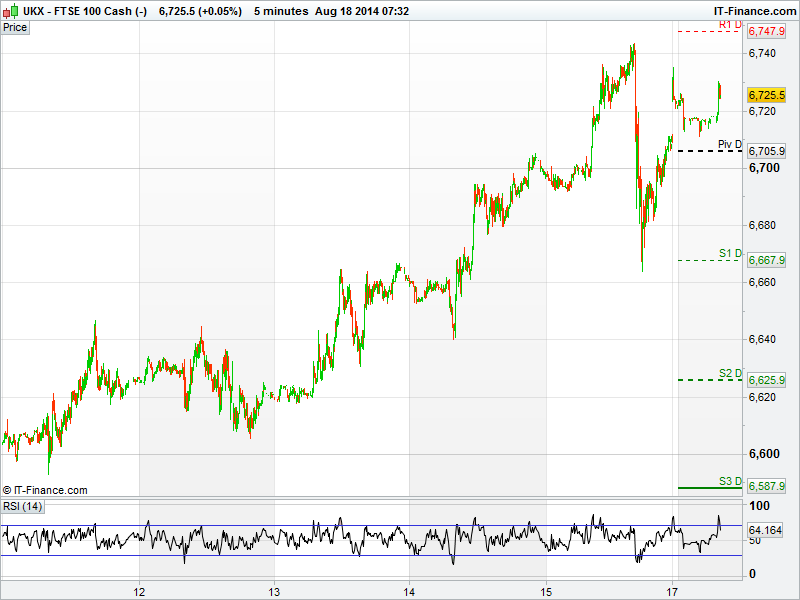Select the R1 D 6,747.9 resistance price tag
800x600 pixels.
(766, 32)
